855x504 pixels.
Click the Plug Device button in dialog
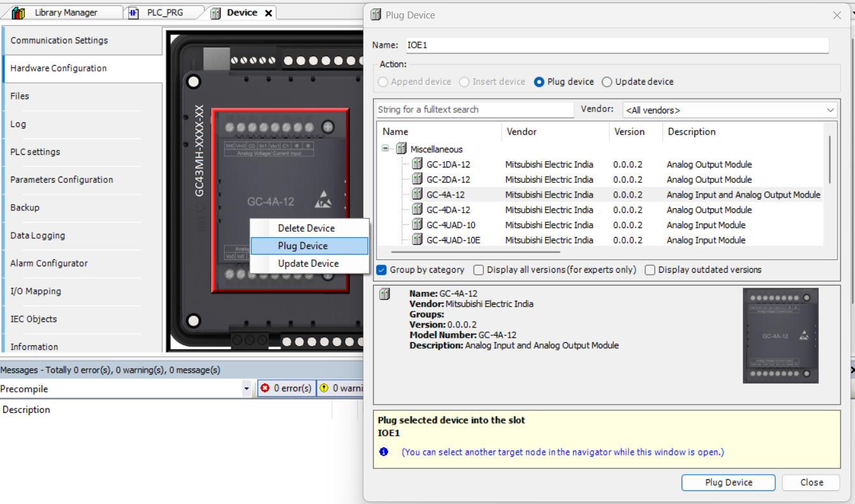(x=728, y=482)
